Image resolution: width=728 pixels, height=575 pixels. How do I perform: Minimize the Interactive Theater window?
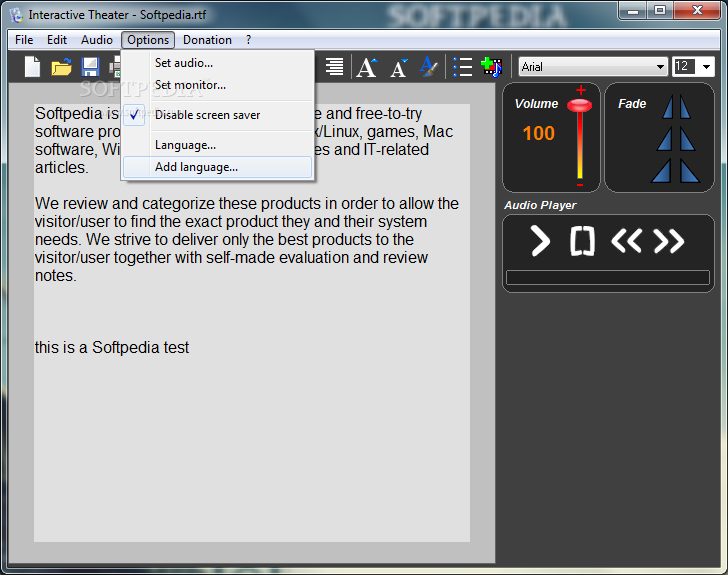pyautogui.click(x=633, y=10)
